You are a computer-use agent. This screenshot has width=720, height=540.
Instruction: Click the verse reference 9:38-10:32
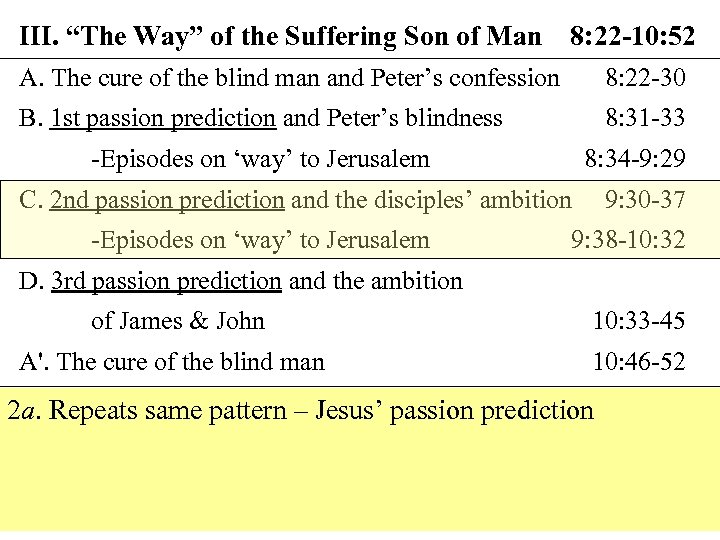tap(628, 240)
